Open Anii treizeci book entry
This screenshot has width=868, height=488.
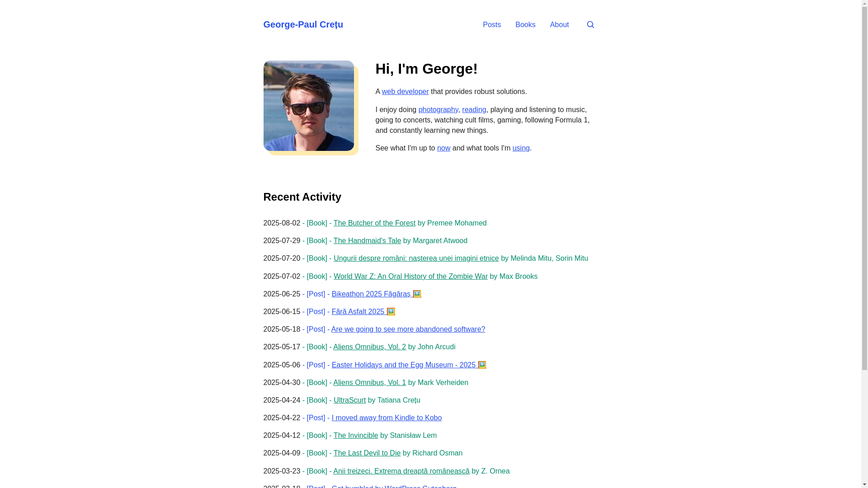click(x=401, y=471)
